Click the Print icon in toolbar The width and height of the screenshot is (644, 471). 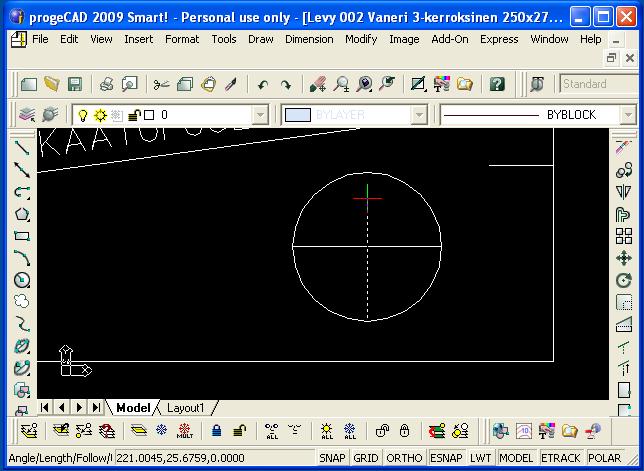coord(104,85)
